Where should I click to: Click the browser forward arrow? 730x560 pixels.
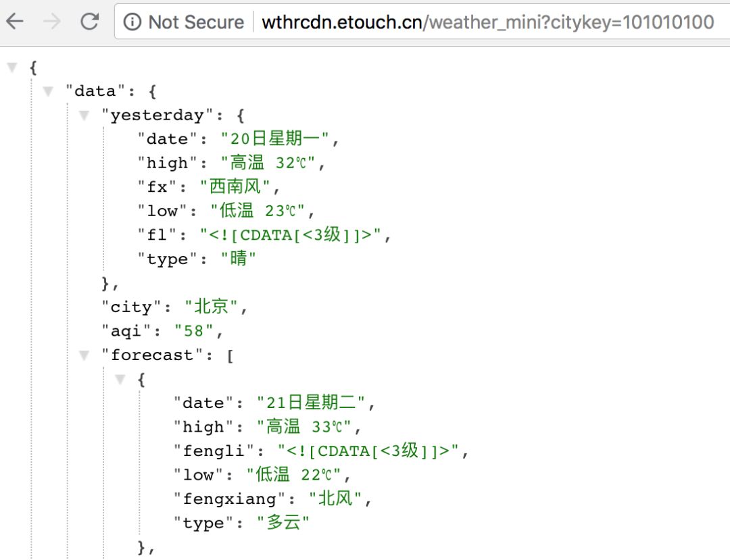click(51, 22)
